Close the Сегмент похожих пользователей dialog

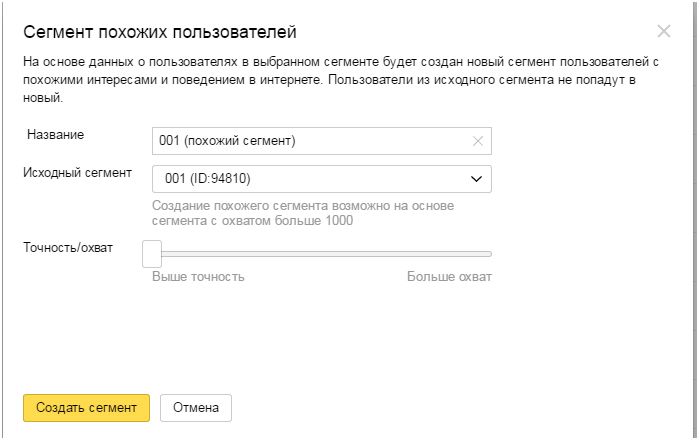pyautogui.click(x=664, y=31)
